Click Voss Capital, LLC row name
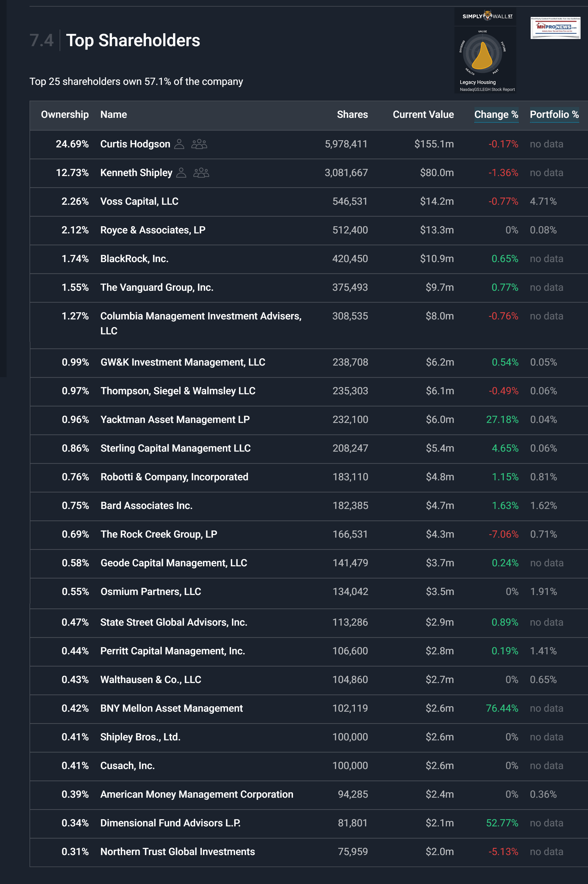Image resolution: width=588 pixels, height=884 pixels. pos(140,201)
